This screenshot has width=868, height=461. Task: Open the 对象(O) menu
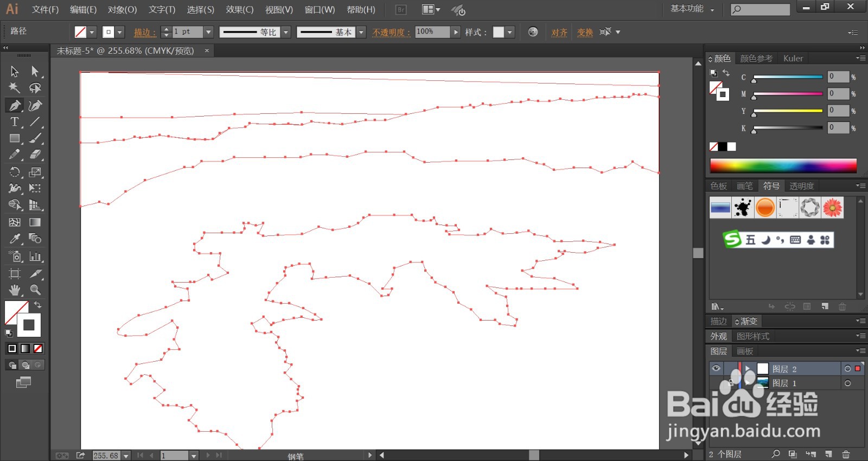[122, 10]
